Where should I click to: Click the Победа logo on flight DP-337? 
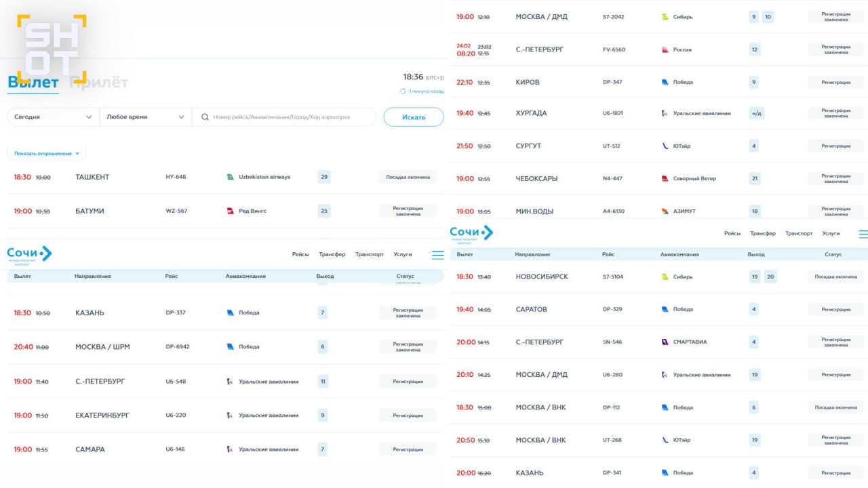pyautogui.click(x=230, y=312)
